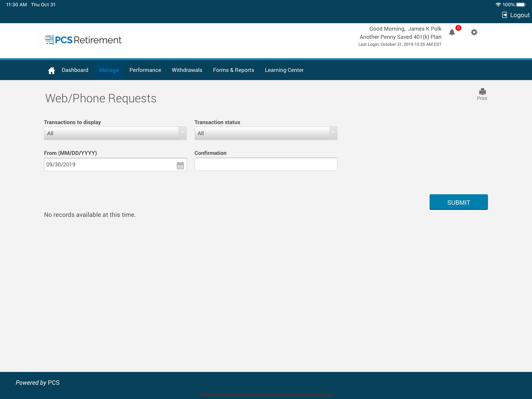Click 'Last Login: October 31, 2019' text
The image size is (532, 399).
point(400,45)
